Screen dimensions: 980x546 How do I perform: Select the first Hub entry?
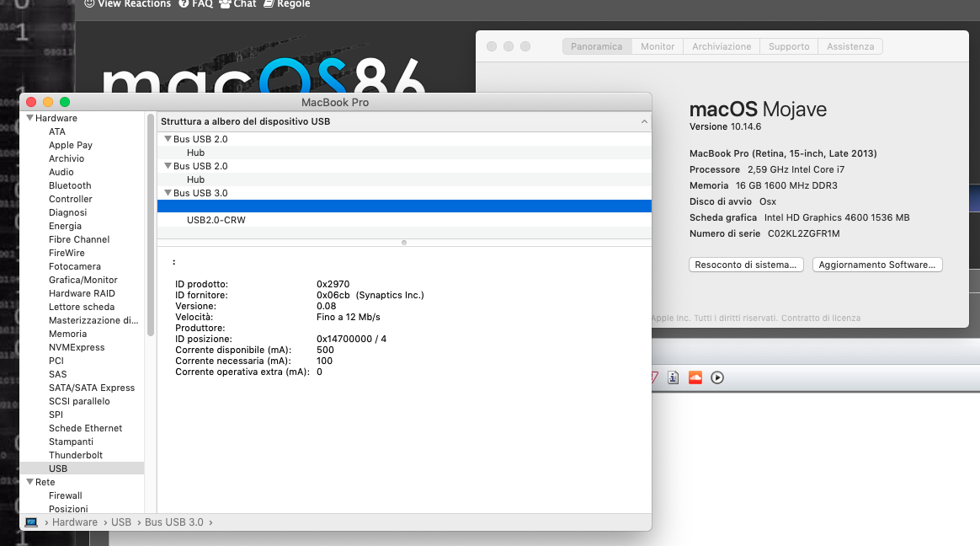click(195, 153)
